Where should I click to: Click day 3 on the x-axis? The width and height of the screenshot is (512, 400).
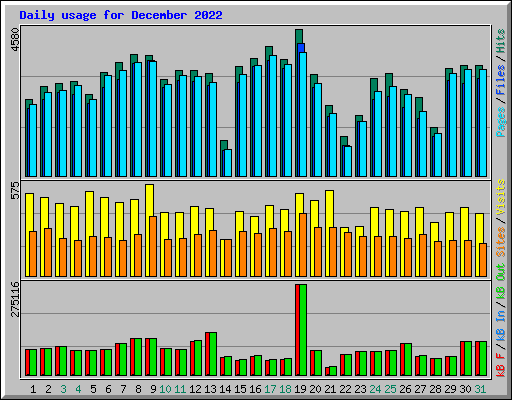tap(63, 389)
